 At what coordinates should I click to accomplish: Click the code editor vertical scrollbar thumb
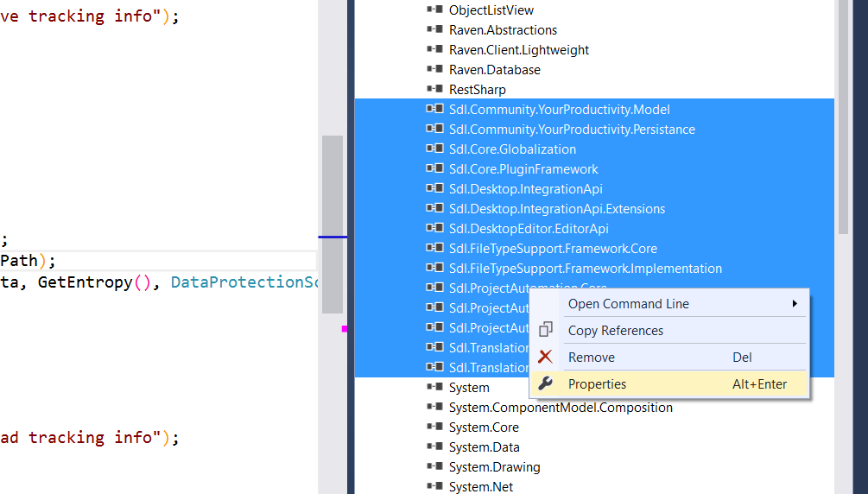(333, 225)
